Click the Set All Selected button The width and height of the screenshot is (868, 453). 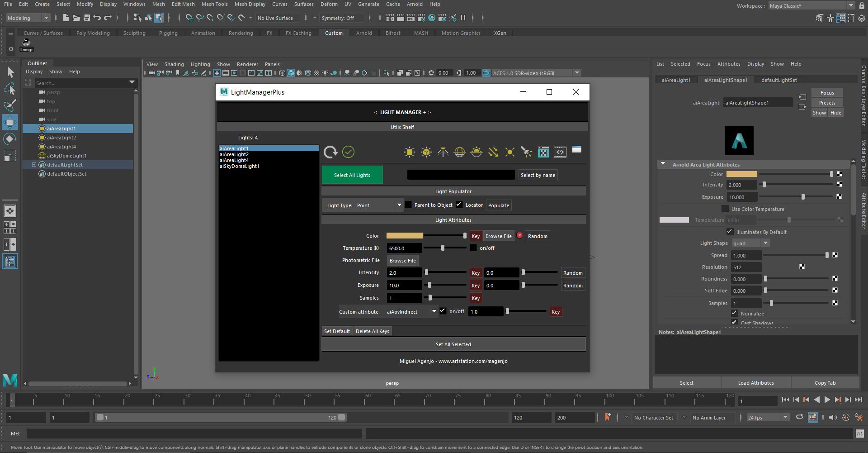[453, 344]
